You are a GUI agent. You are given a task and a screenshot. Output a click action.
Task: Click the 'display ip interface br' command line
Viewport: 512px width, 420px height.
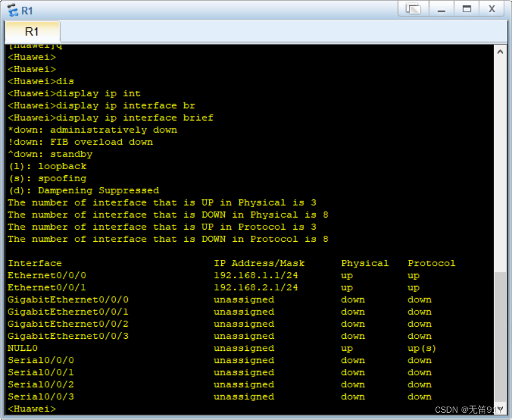[x=101, y=106]
